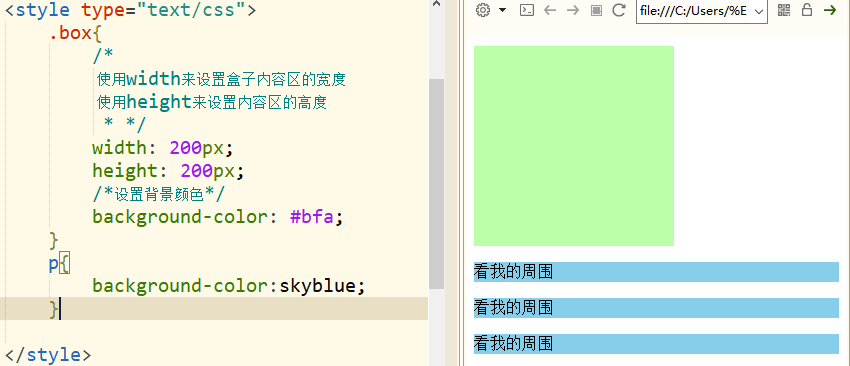The width and height of the screenshot is (850, 366).
Task: Click the comment line 使用height来设置内容区的高度
Action: point(212,102)
